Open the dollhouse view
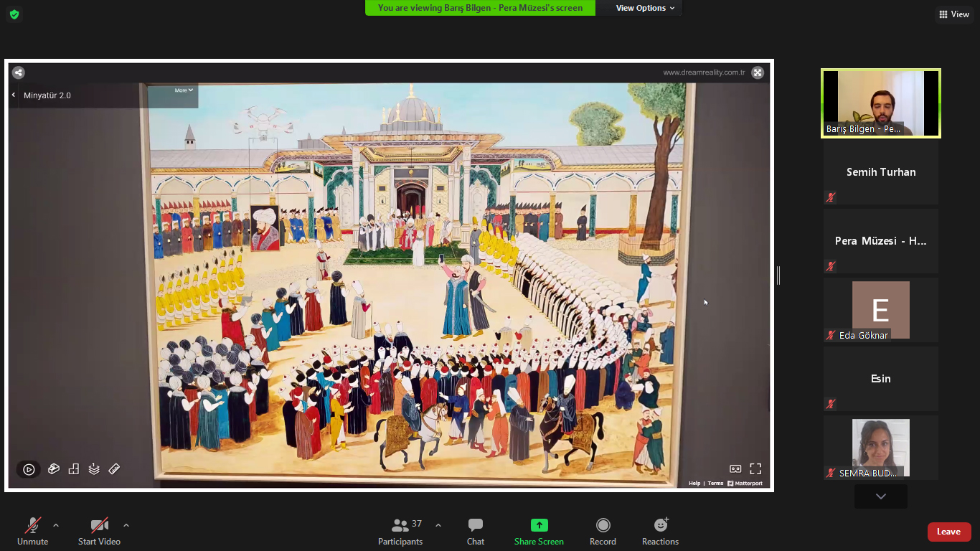 click(x=53, y=469)
